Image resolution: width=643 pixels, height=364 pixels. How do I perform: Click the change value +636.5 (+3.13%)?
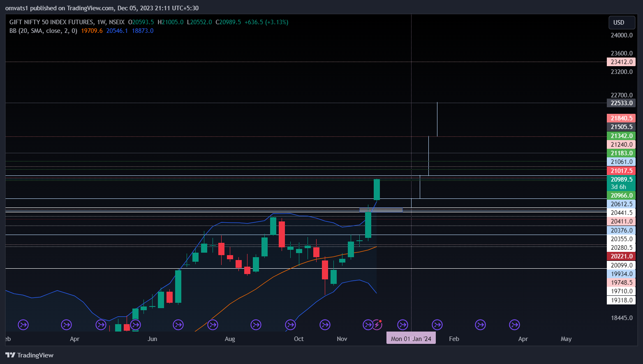[266, 22]
